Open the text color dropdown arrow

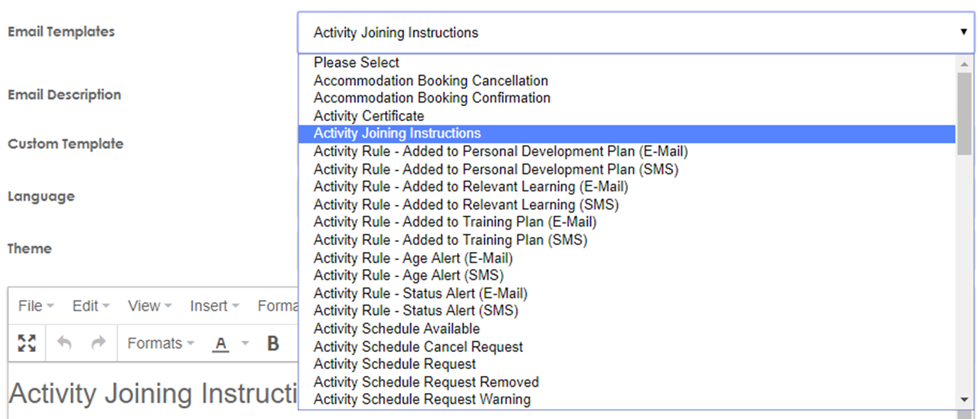[x=245, y=344]
